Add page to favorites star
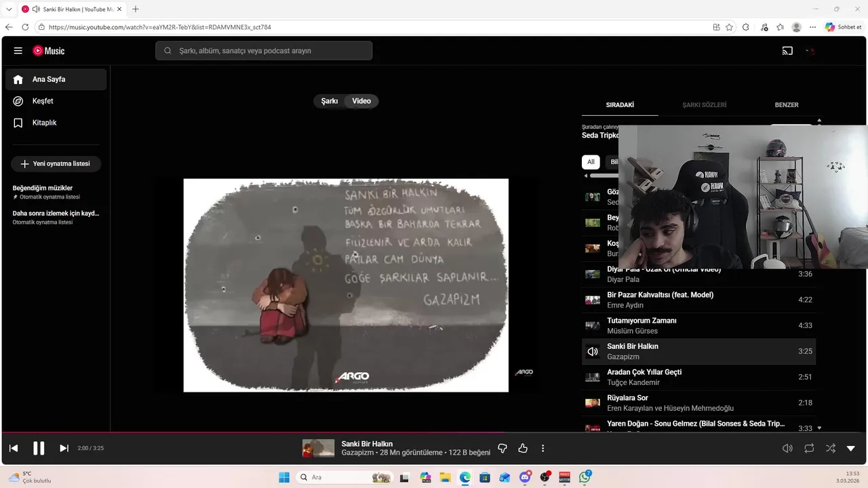Image resolution: width=868 pixels, height=488 pixels. click(x=729, y=27)
